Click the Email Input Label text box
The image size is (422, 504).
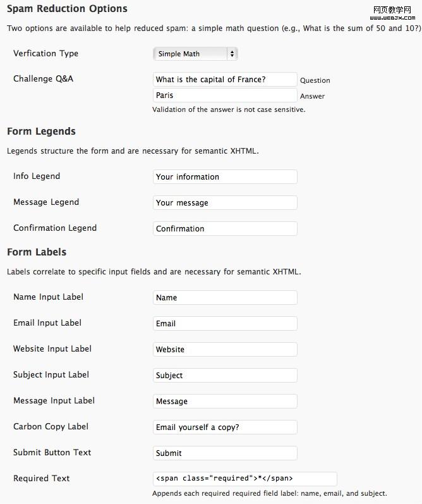pyautogui.click(x=225, y=324)
